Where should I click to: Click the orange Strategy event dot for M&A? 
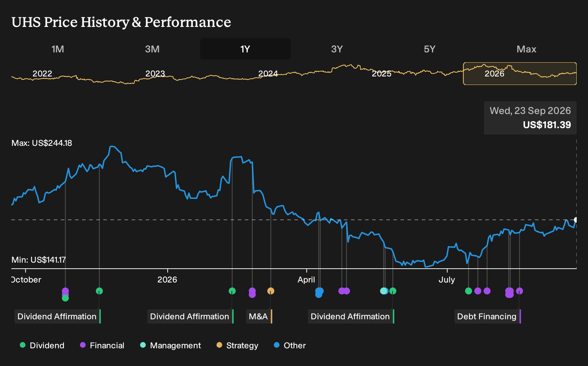(x=271, y=291)
